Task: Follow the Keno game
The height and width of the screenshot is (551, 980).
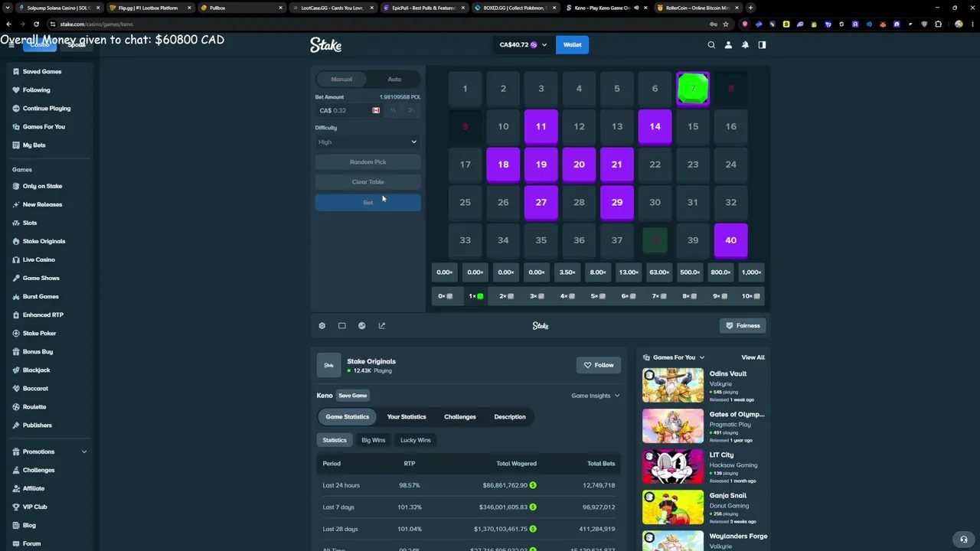Action: coord(598,365)
